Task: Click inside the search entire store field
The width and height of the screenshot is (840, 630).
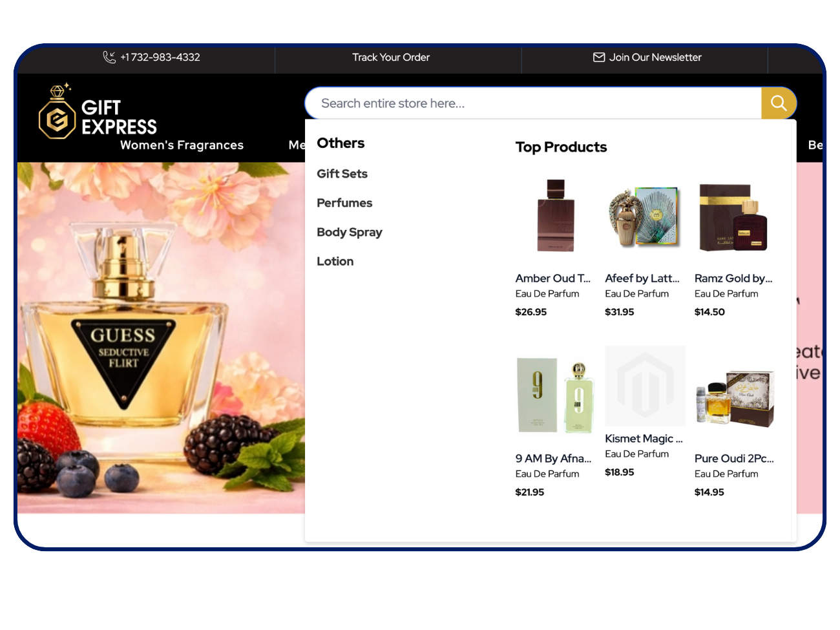Action: click(517, 103)
